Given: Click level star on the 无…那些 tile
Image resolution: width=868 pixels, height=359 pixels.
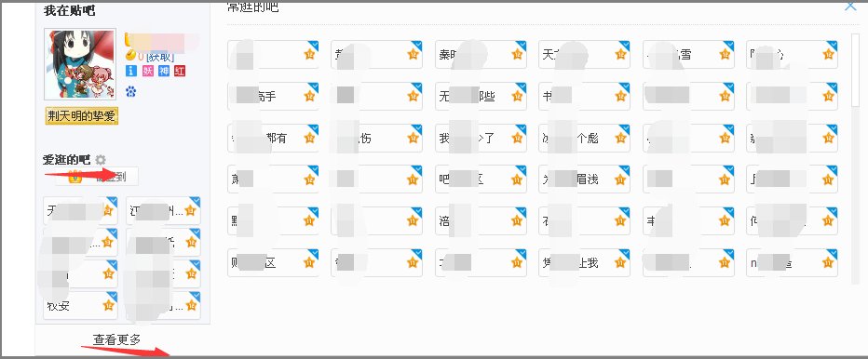Looking at the screenshot, I should click(517, 96).
